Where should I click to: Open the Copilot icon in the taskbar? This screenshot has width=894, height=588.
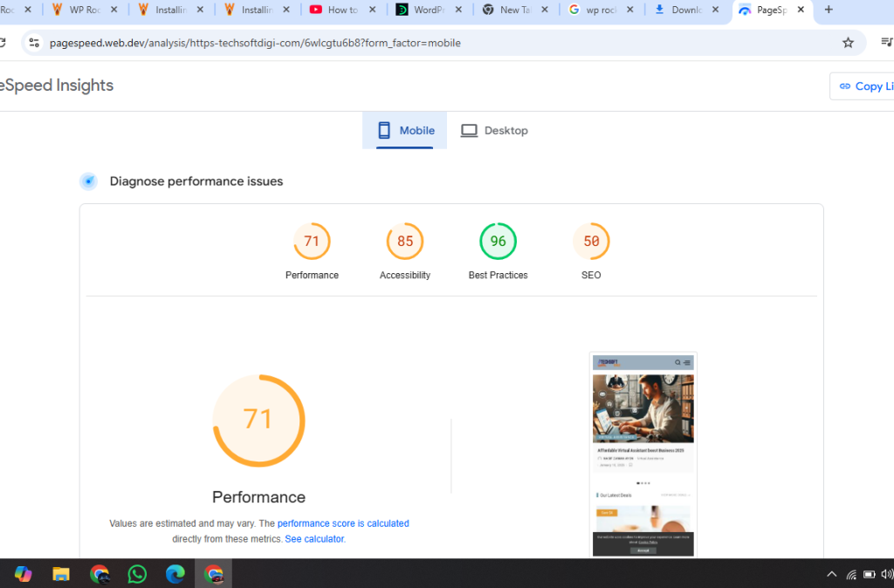coord(24,574)
